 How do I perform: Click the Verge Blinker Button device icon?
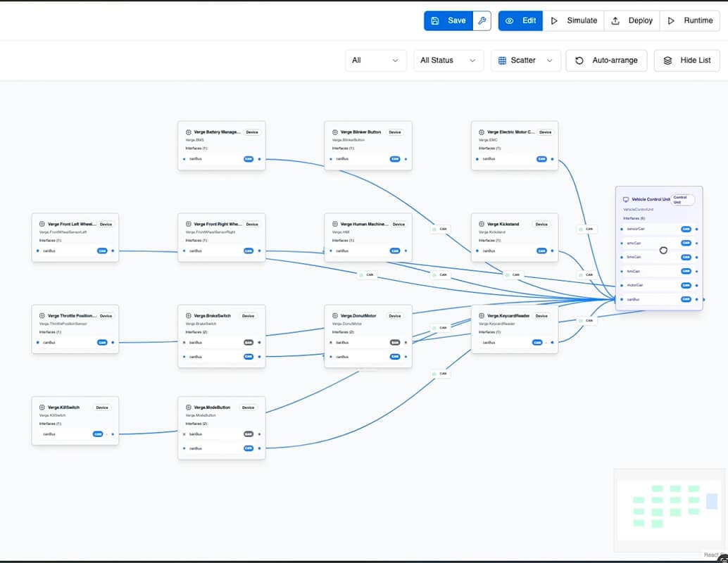click(x=335, y=132)
